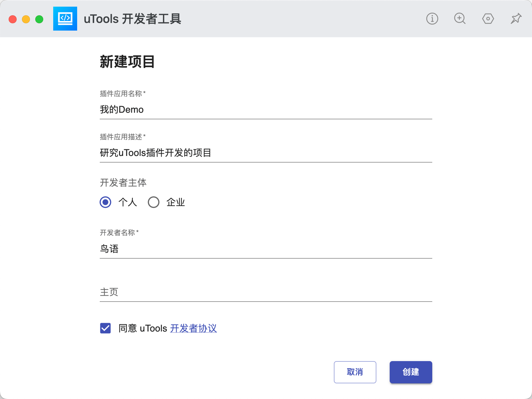Click the uTools developer tools logo
532x399 pixels.
(65, 19)
